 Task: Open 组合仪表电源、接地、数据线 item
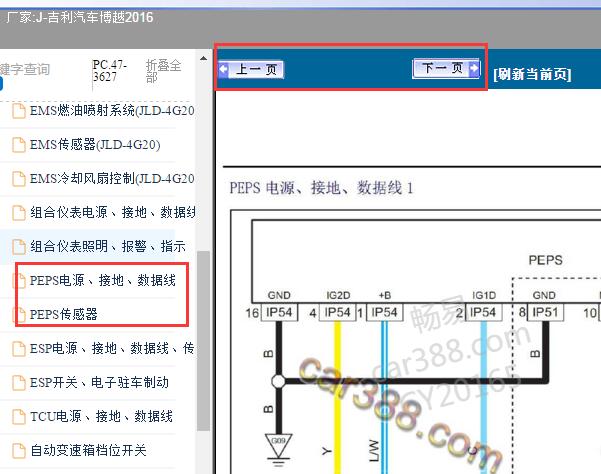click(x=113, y=212)
